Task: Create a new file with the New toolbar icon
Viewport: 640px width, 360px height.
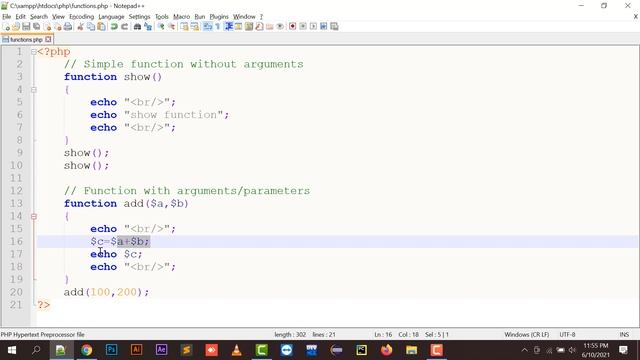Action: click(x=7, y=27)
